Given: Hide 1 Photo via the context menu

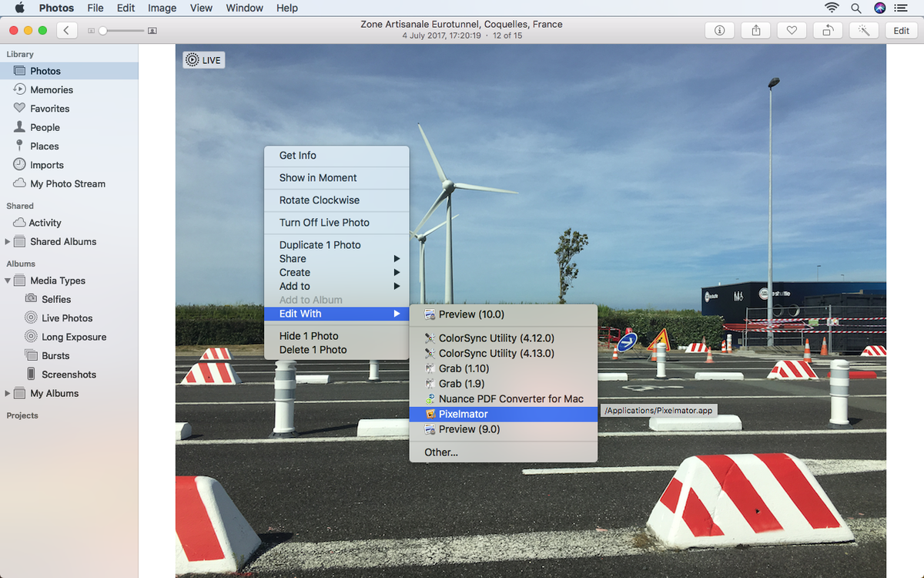Looking at the screenshot, I should click(x=308, y=335).
